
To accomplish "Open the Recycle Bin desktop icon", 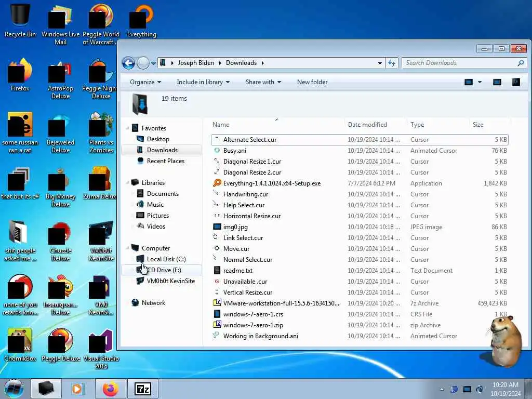I will [x=20, y=20].
